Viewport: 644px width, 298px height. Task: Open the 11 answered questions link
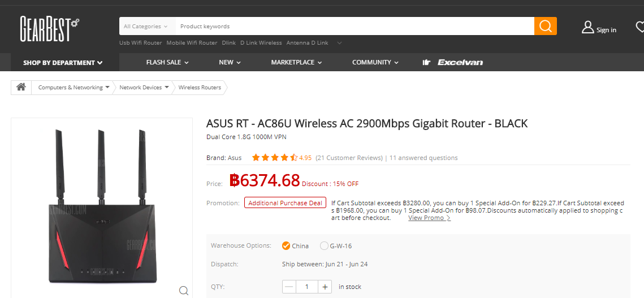point(423,158)
